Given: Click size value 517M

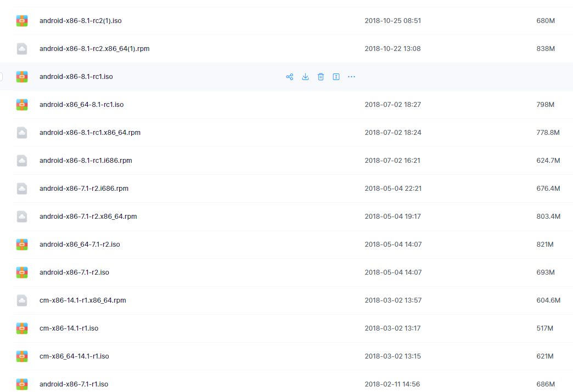Looking at the screenshot, I should point(545,328).
